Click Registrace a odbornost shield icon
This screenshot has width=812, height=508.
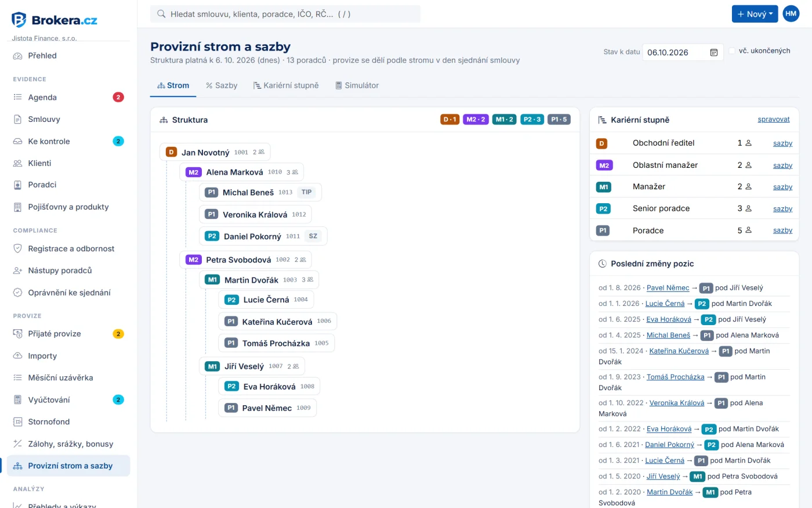coord(17,248)
